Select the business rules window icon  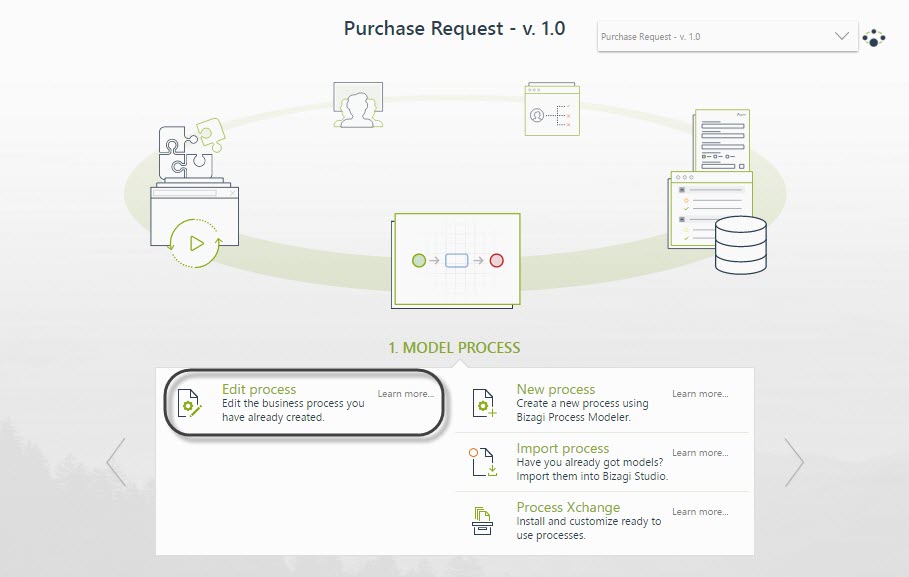(x=552, y=109)
